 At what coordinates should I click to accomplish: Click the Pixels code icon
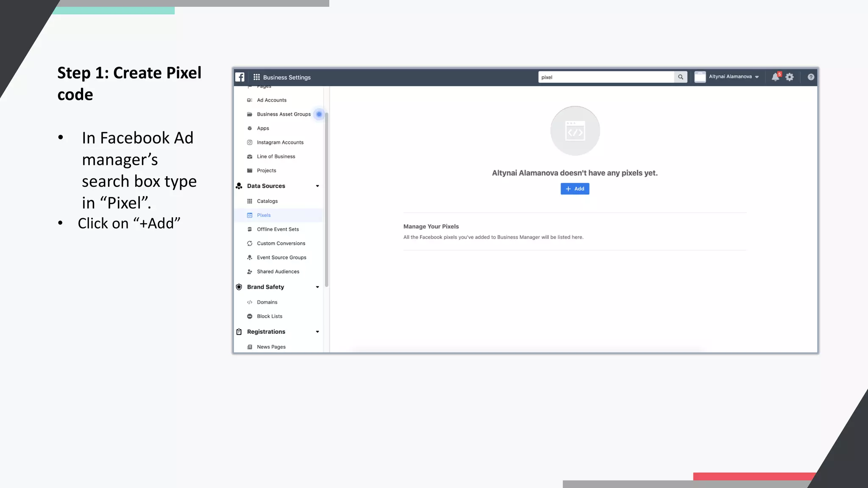(250, 215)
